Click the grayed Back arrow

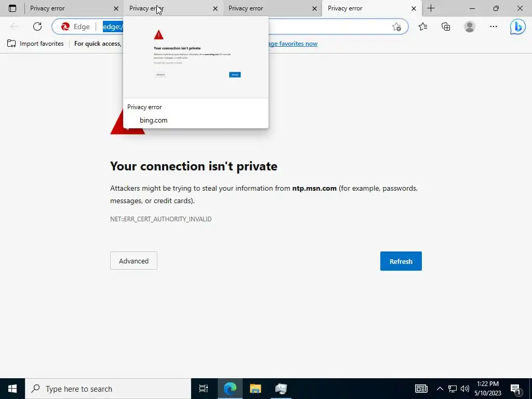pyautogui.click(x=14, y=26)
